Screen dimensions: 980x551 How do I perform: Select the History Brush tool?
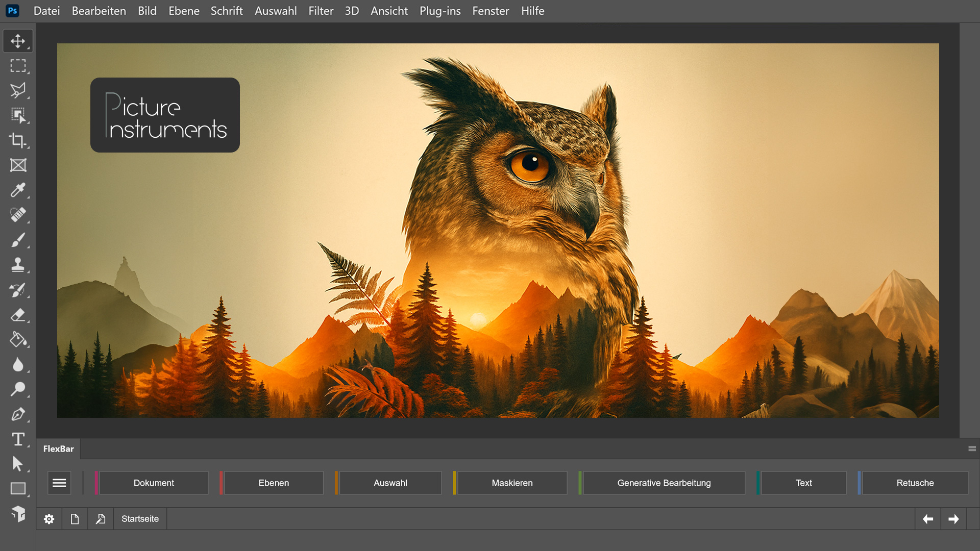[18, 290]
